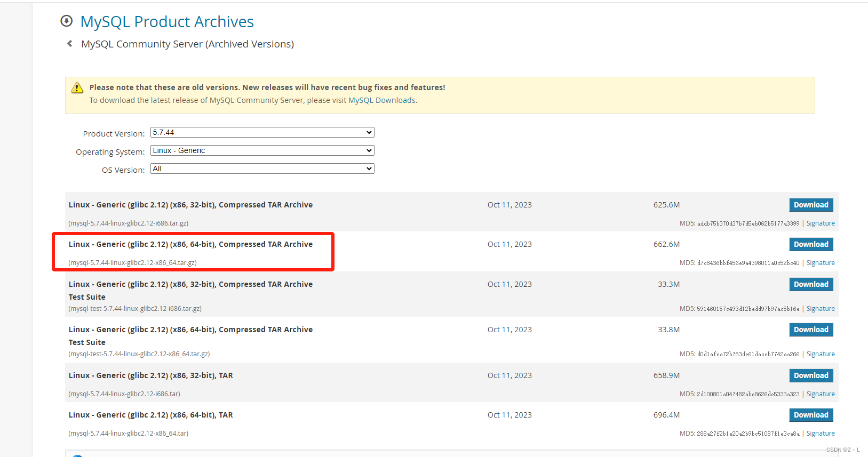Open Signature link for mysql-5.7.44-linux-glibc2.12-i686.tar.gz

pyautogui.click(x=821, y=223)
